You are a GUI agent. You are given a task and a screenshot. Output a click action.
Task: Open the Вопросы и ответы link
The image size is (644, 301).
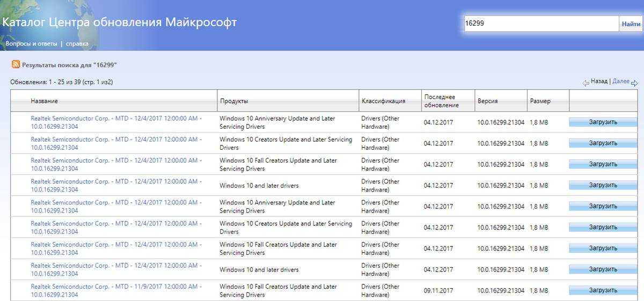31,43
